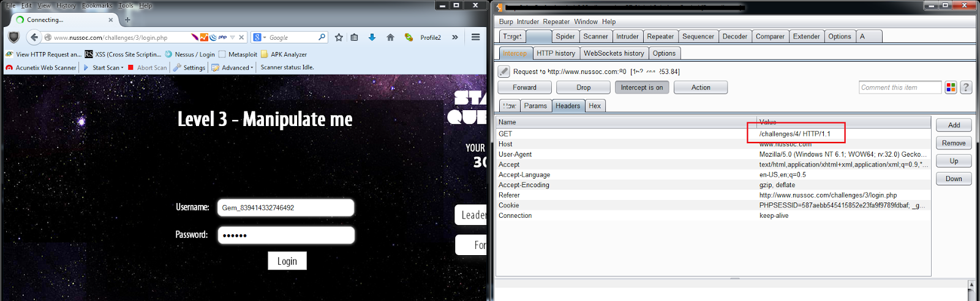Screen dimensions: 980x301
Task: Open the APK Analyzer bookmark folder
Action: [x=284, y=54]
